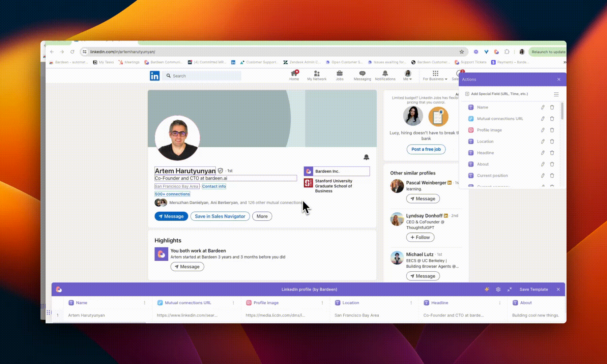Add Special Field (URL, Time, etc.)
Screen dimensions: 607x364
pyautogui.click(x=496, y=94)
